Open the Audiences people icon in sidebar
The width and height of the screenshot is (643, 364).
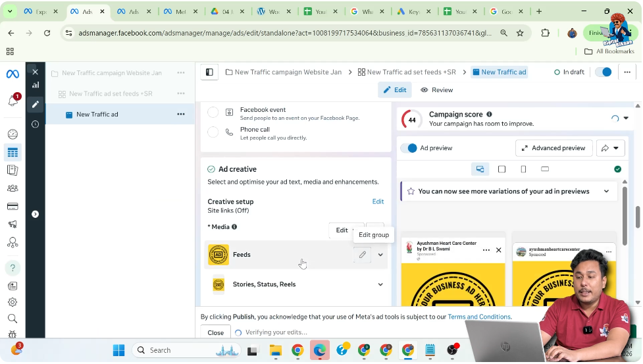point(13,188)
